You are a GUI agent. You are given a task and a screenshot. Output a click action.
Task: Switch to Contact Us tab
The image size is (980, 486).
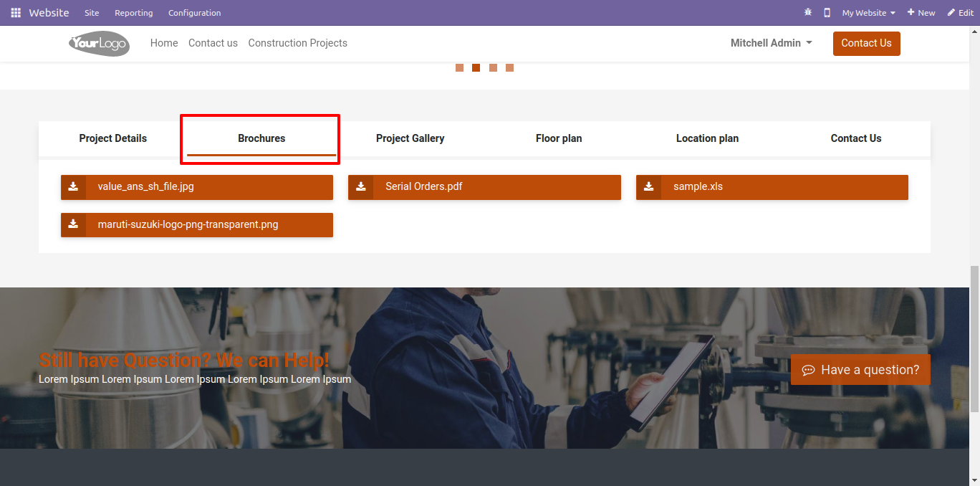click(856, 138)
